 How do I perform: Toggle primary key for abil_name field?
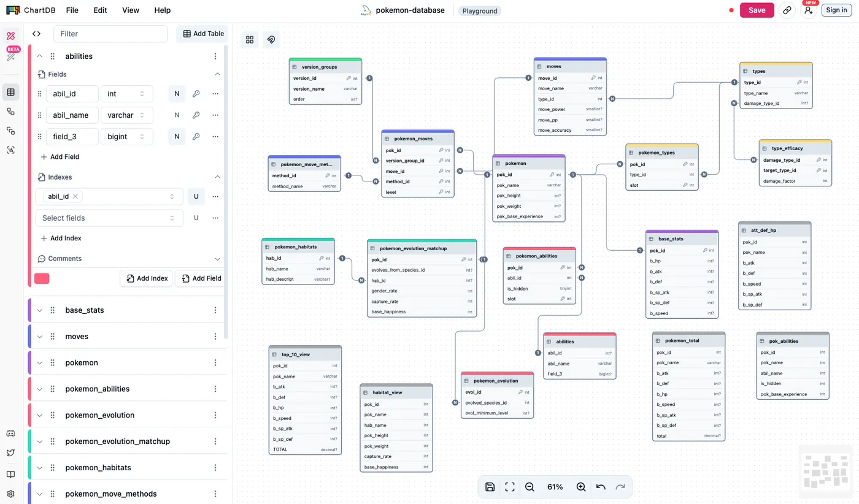[x=196, y=115]
